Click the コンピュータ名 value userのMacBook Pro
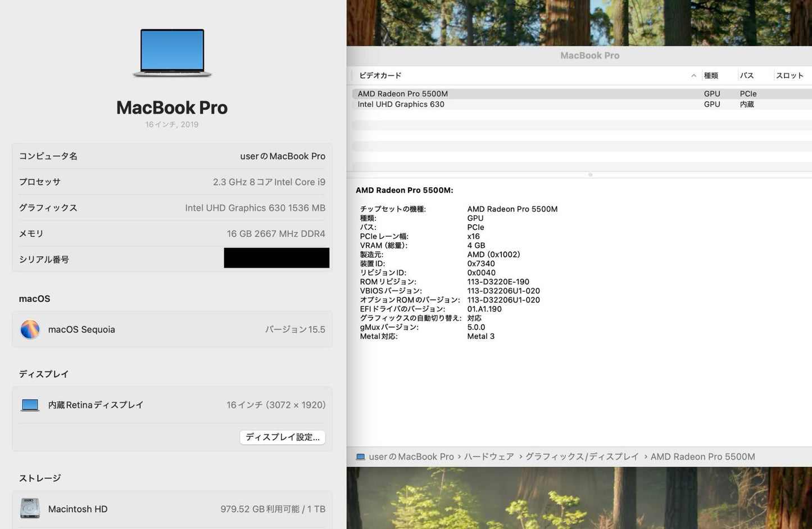The width and height of the screenshot is (812, 529). click(283, 156)
